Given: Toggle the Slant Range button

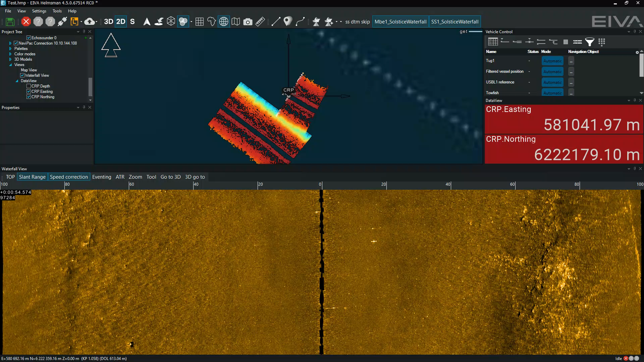Looking at the screenshot, I should click(32, 177).
